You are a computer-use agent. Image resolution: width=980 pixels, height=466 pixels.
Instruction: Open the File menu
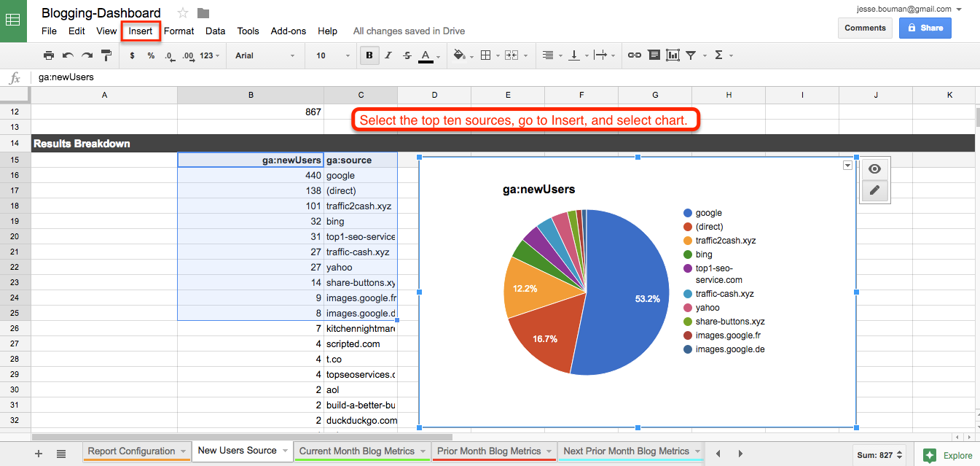click(x=49, y=31)
